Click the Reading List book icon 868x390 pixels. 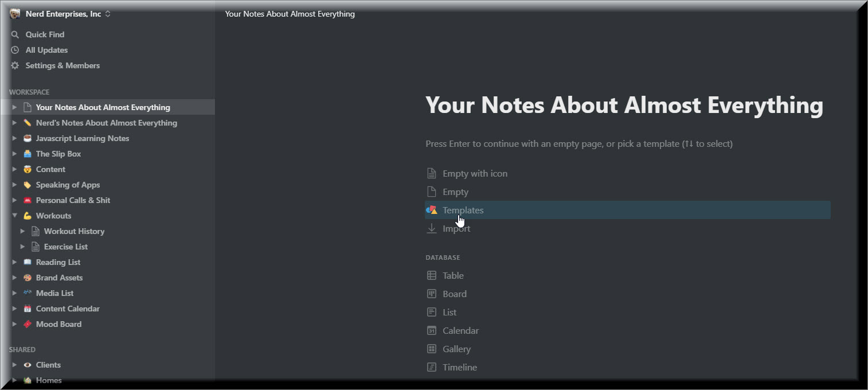click(27, 262)
